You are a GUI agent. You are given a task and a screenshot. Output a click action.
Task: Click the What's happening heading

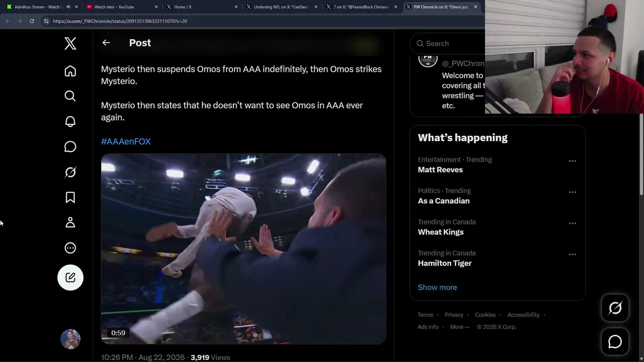coord(463,138)
